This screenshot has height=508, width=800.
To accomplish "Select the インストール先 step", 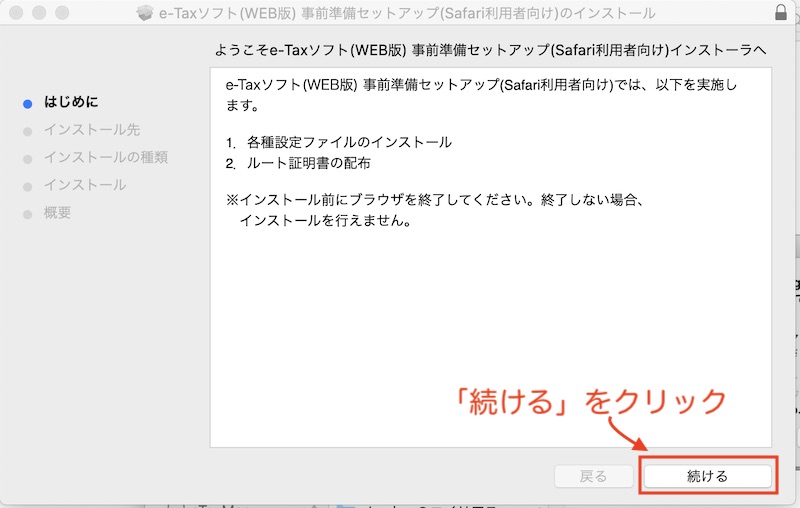I will 92,130.
